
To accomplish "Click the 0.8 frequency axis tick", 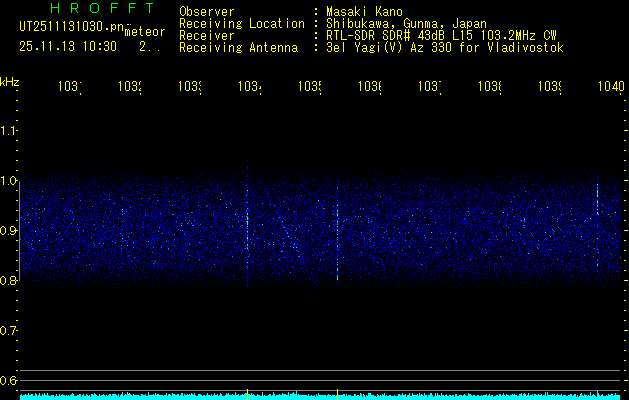I will pyautogui.click(x=9, y=281).
